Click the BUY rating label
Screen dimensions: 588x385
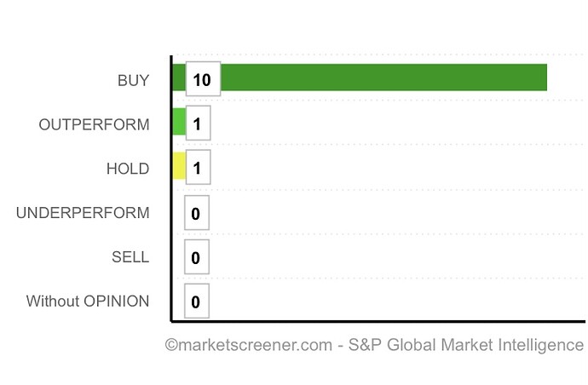coord(133,81)
